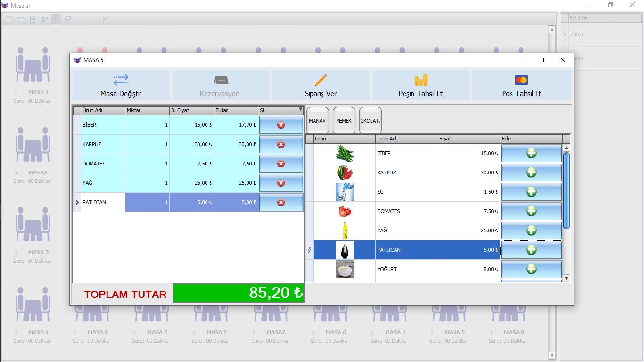Switch to the YEMEK category tab
Screen dimensions: 644x362
pyautogui.click(x=344, y=121)
